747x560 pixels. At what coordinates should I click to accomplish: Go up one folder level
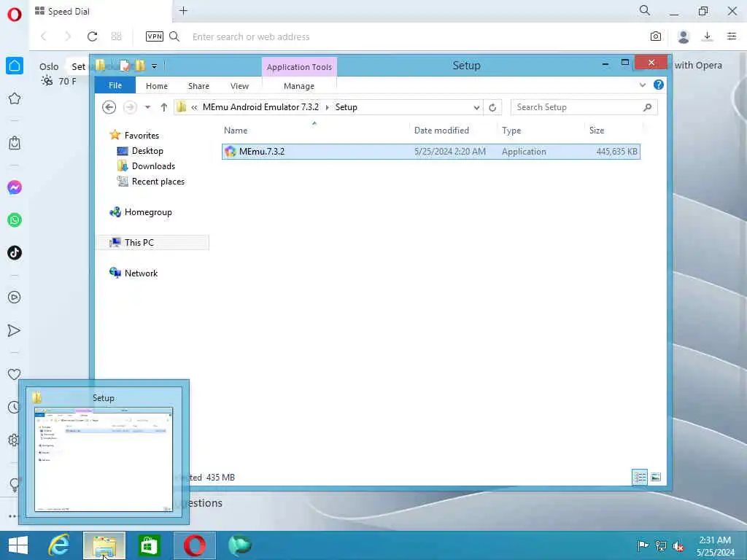tap(164, 107)
